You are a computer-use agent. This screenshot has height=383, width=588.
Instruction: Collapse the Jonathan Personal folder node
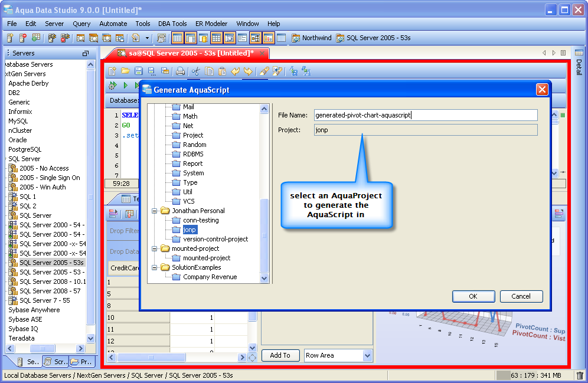[x=155, y=211]
